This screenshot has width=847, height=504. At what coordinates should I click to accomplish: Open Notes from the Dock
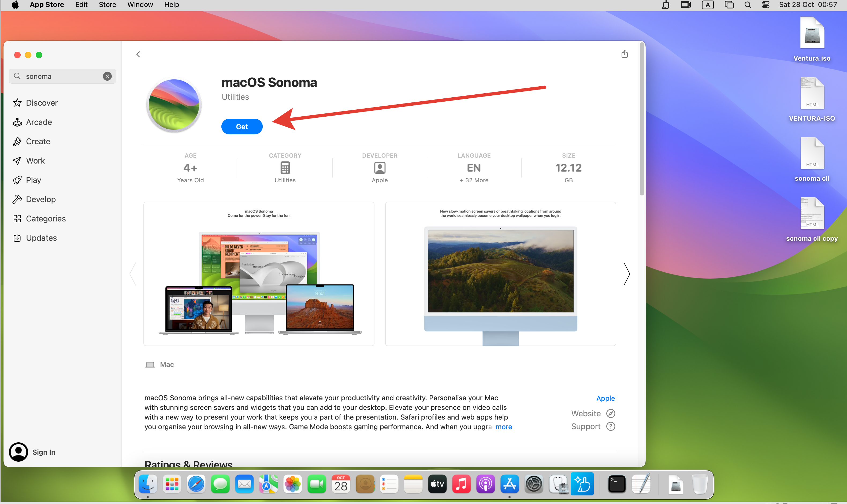tap(413, 484)
